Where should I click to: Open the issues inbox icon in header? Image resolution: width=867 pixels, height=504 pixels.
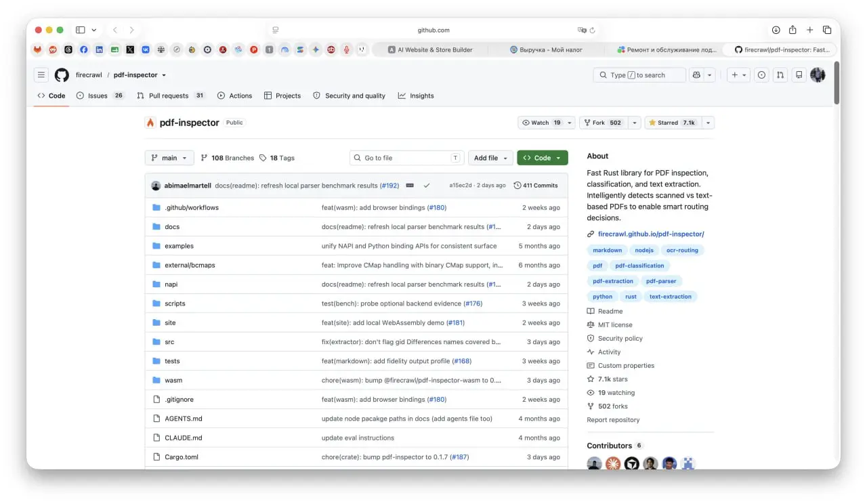pyautogui.click(x=761, y=75)
